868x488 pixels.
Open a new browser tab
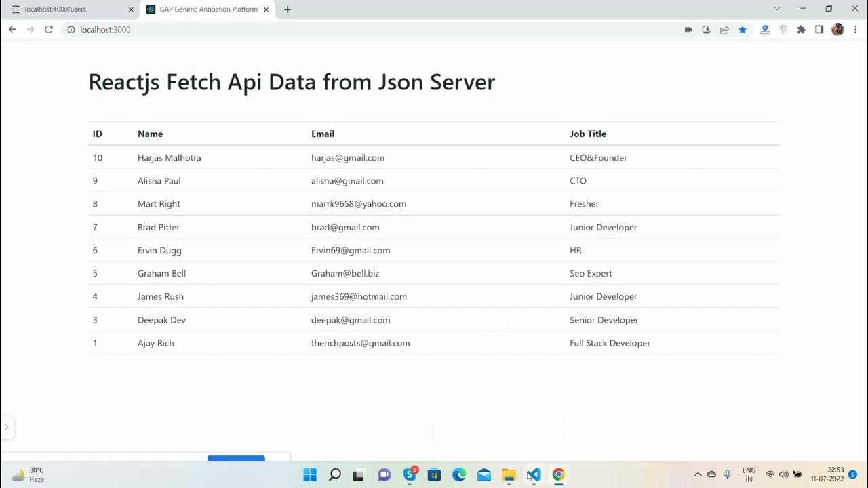(288, 9)
